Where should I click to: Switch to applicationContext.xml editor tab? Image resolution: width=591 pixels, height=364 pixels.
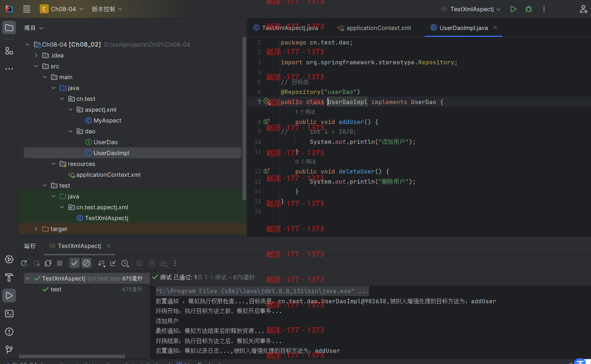coord(374,28)
